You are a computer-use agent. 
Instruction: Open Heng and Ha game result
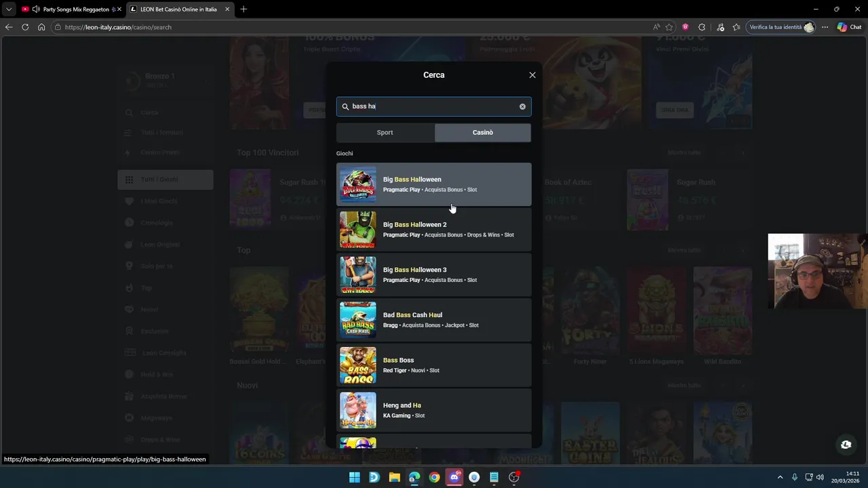click(x=434, y=410)
